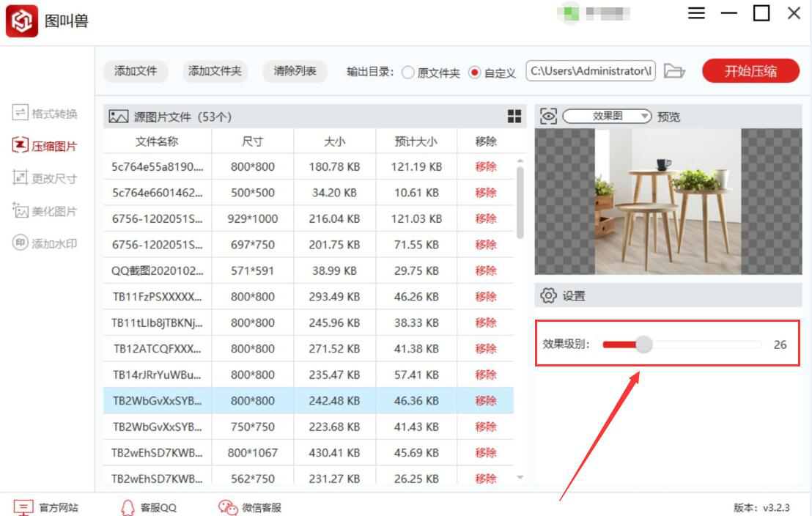
Task: Click the 格式转换 sidebar icon
Action: (x=20, y=112)
